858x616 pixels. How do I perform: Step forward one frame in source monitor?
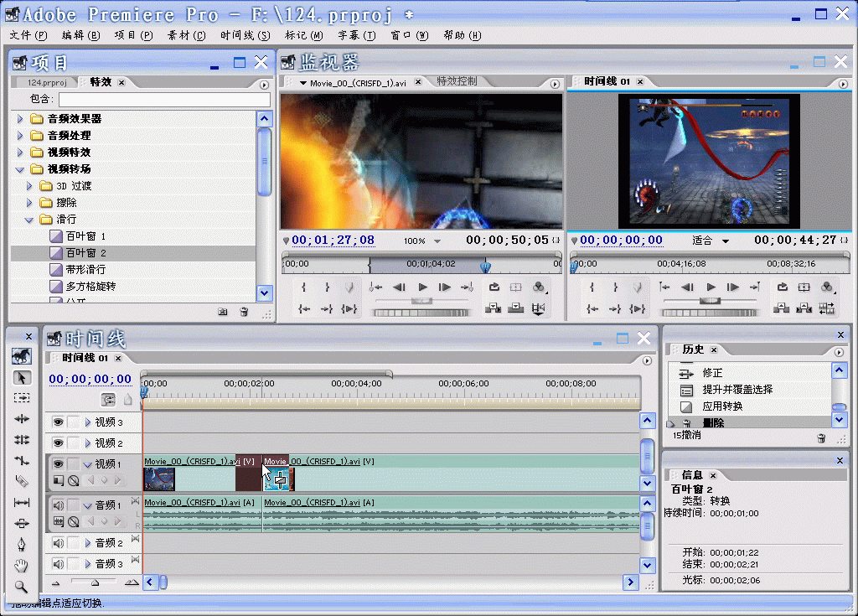pos(444,287)
